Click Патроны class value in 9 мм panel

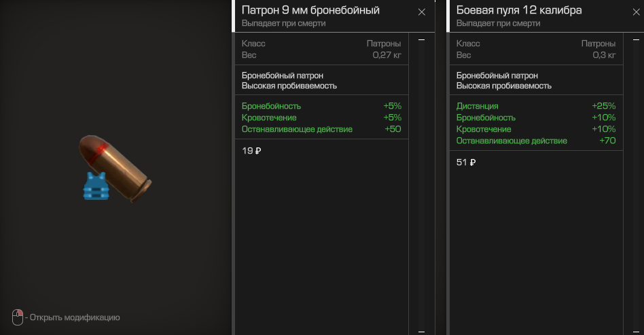tap(384, 43)
